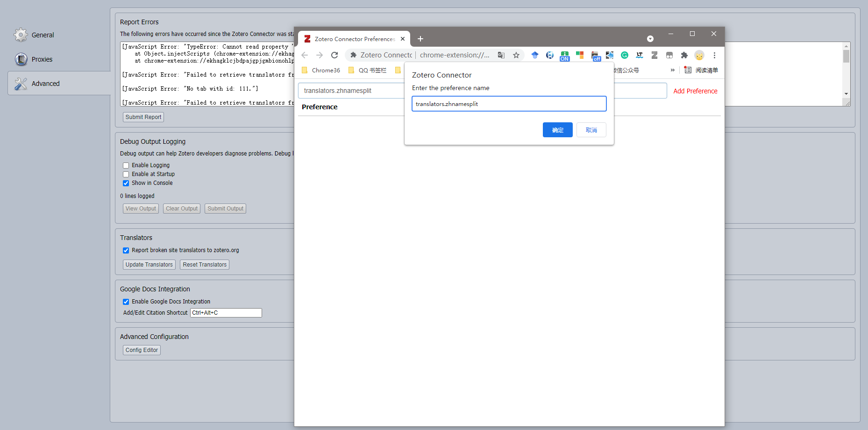Click the '0 lines logged' text
This screenshot has height=430, width=868.
137,196
